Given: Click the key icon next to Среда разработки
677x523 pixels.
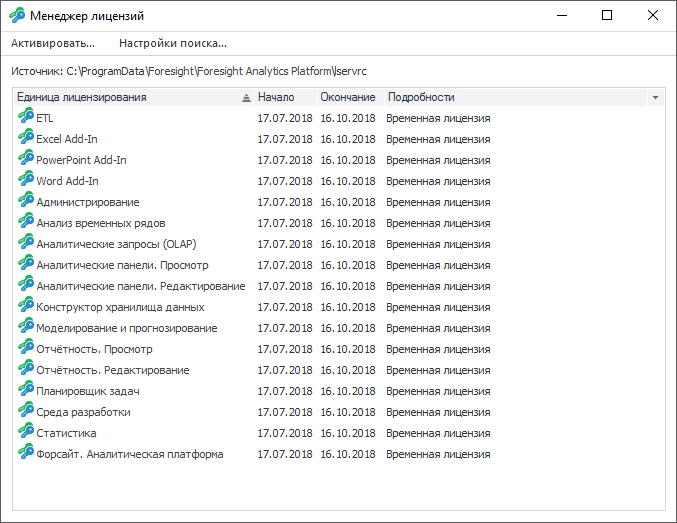Looking at the screenshot, I should (x=26, y=411).
